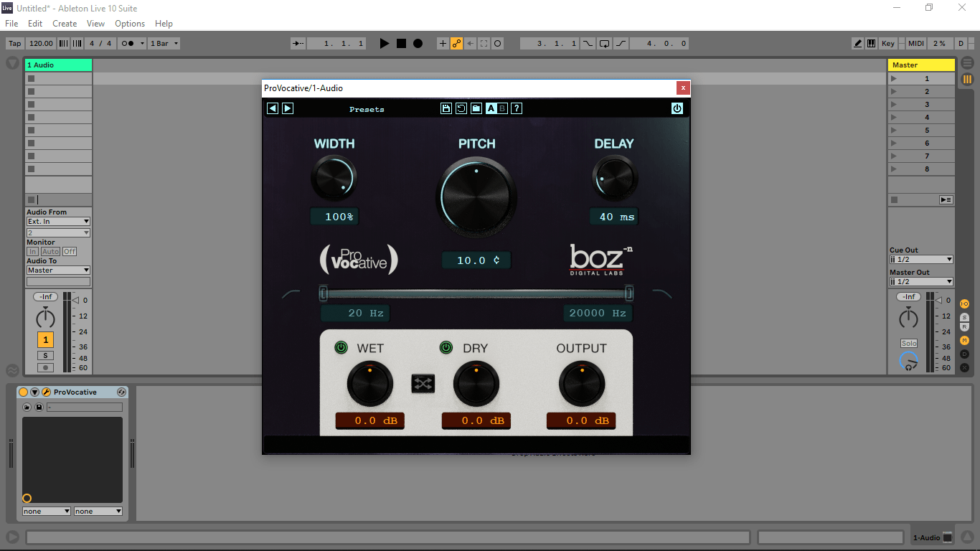Click the 40 ms delay value field

[x=614, y=217]
